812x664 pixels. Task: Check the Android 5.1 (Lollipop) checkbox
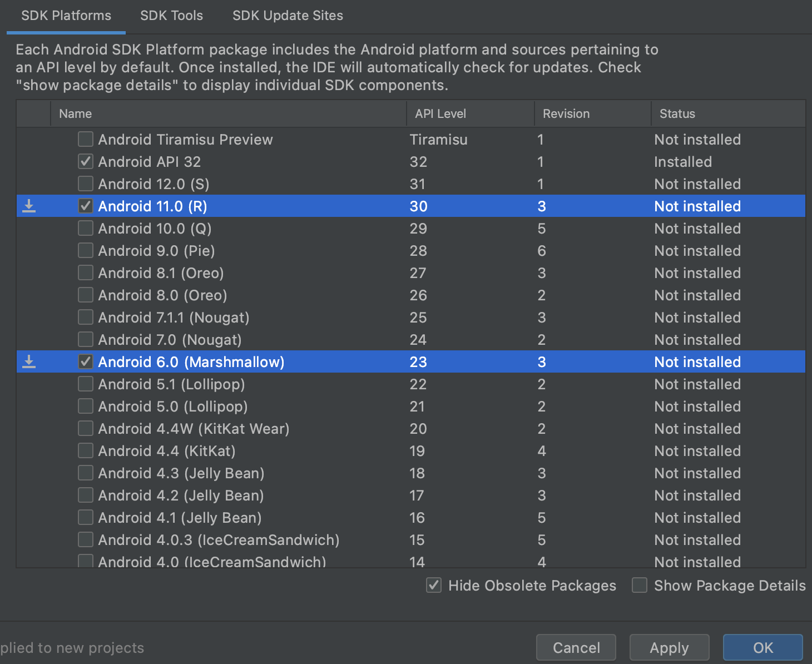(x=86, y=384)
